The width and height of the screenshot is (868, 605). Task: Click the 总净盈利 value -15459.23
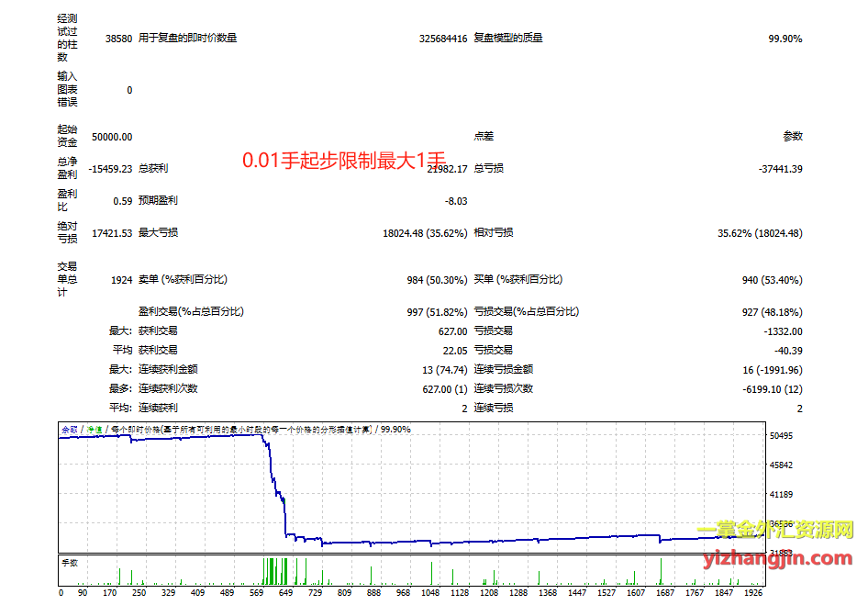110,169
